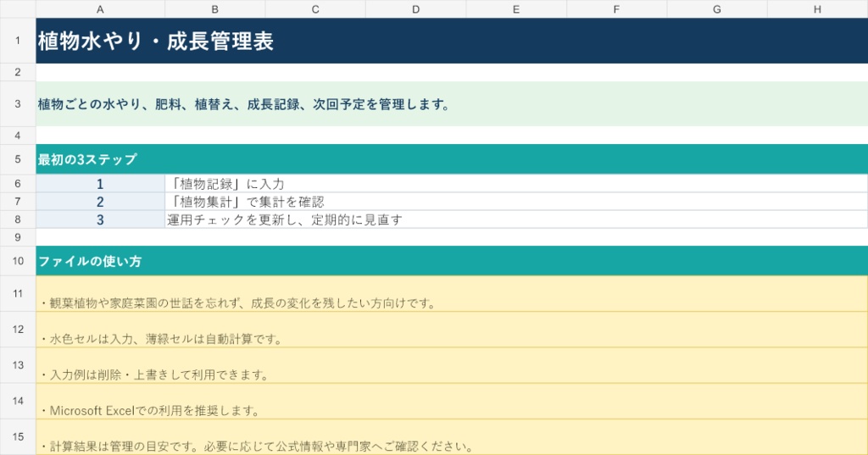Select row 4 header

pos(18,135)
